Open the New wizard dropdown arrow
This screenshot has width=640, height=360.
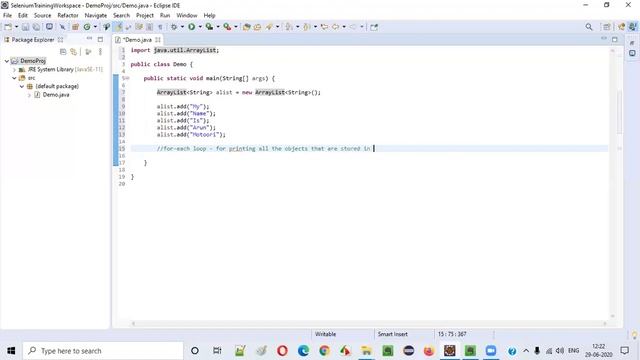pyautogui.click(x=16, y=27)
